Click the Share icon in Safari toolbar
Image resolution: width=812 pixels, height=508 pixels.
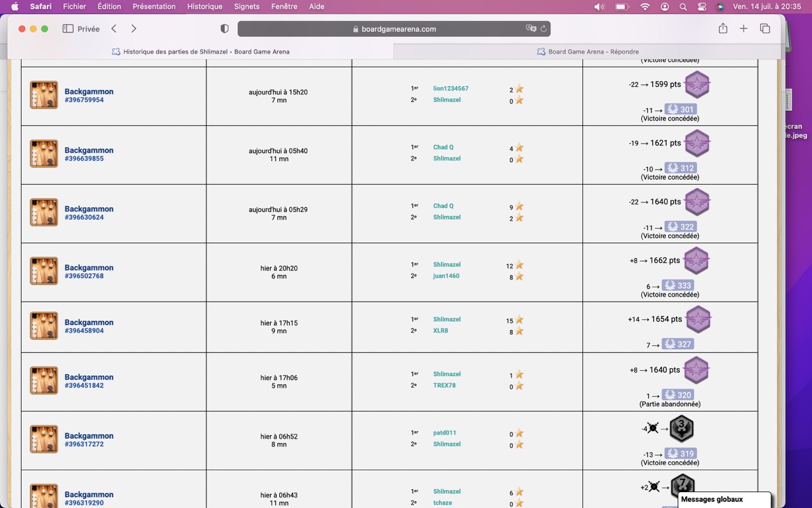click(723, 29)
